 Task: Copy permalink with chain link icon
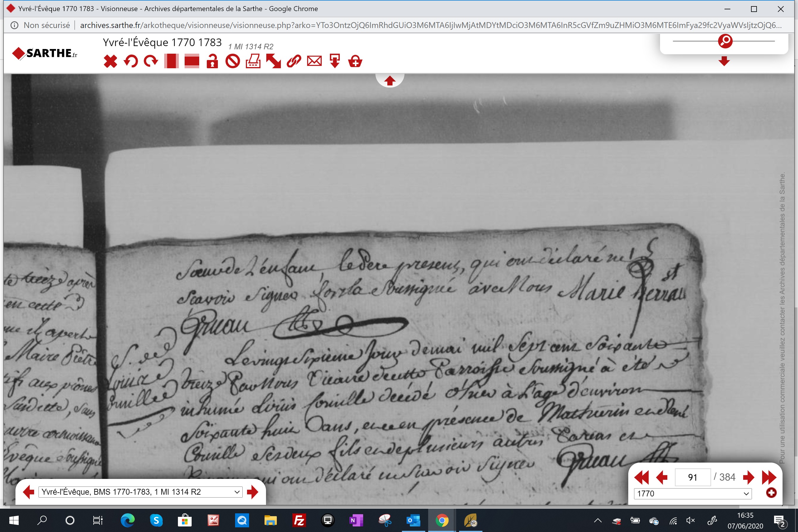294,62
